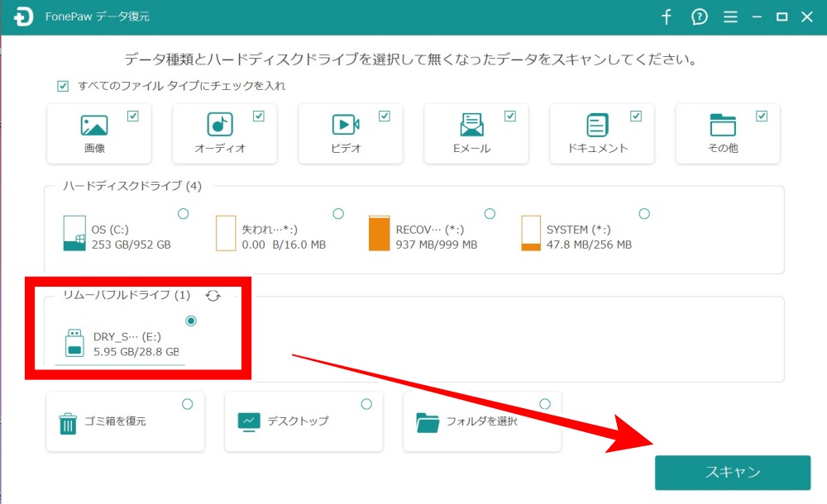The height and width of the screenshot is (504, 827).
Task: Click the フォルダを選択 folder icon
Action: (x=428, y=422)
